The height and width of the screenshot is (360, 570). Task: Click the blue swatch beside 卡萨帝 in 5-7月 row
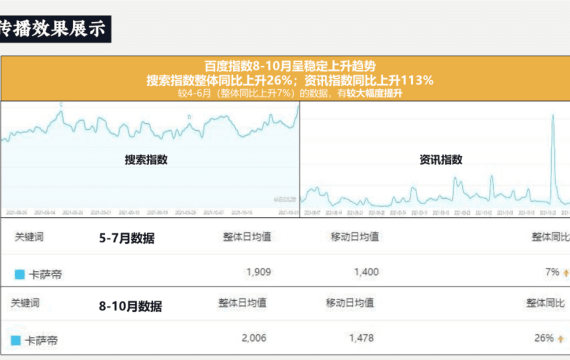point(20,274)
